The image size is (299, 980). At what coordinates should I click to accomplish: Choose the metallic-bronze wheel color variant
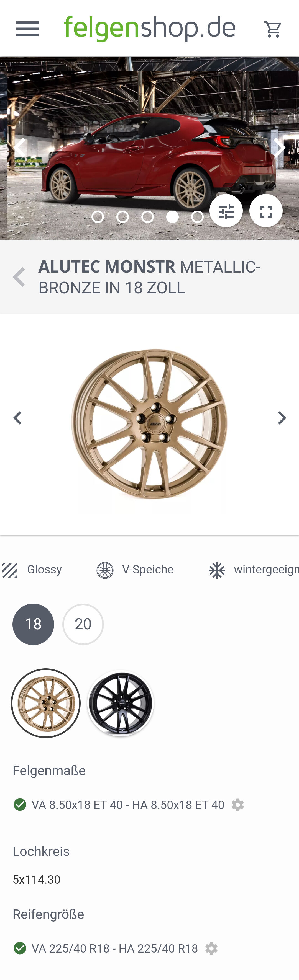click(46, 703)
